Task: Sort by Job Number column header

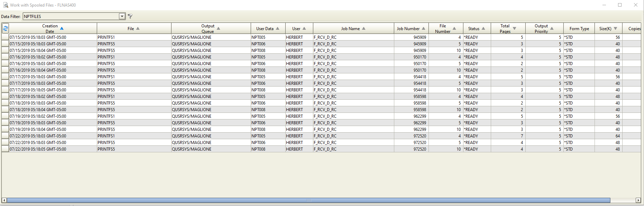Action: click(x=411, y=28)
